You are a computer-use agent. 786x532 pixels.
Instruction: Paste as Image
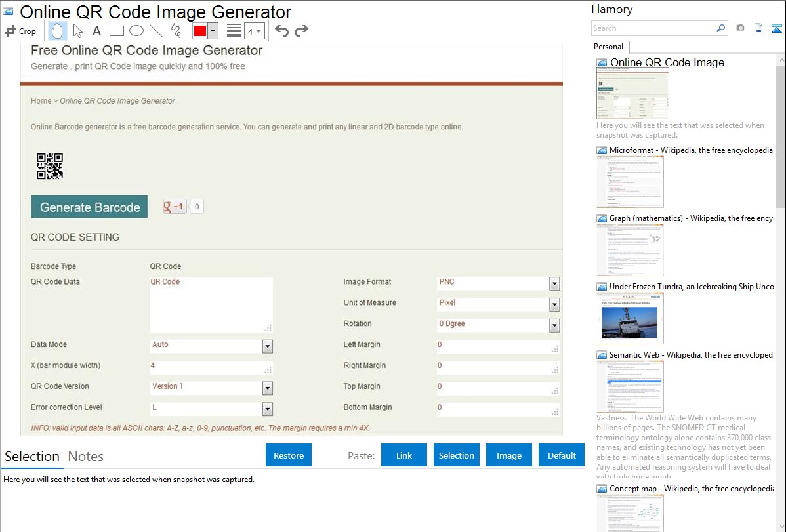508,455
